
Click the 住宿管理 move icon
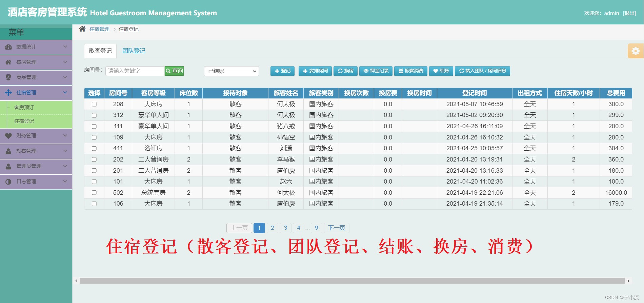8,92
